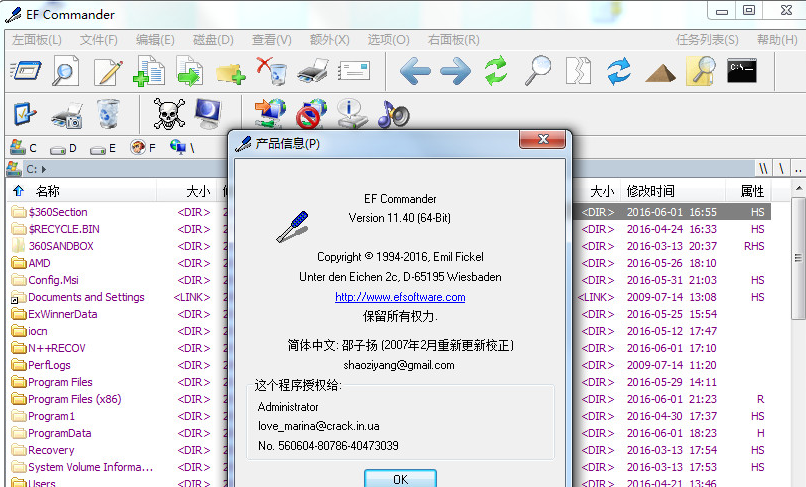Switch to drive F button
Viewport: 806px width, 487px height.
click(x=142, y=148)
